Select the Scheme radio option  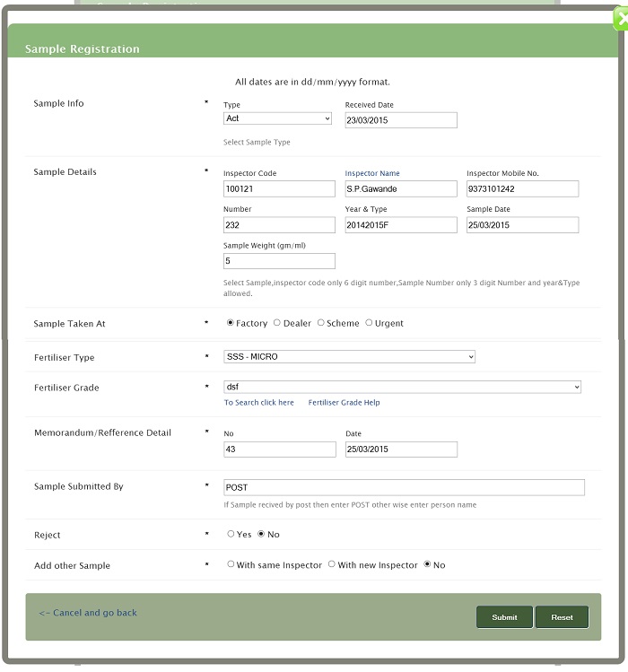coord(321,323)
